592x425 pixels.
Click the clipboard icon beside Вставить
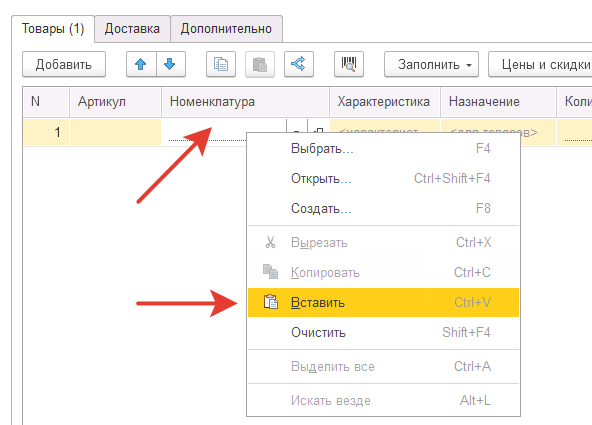pyautogui.click(x=271, y=302)
